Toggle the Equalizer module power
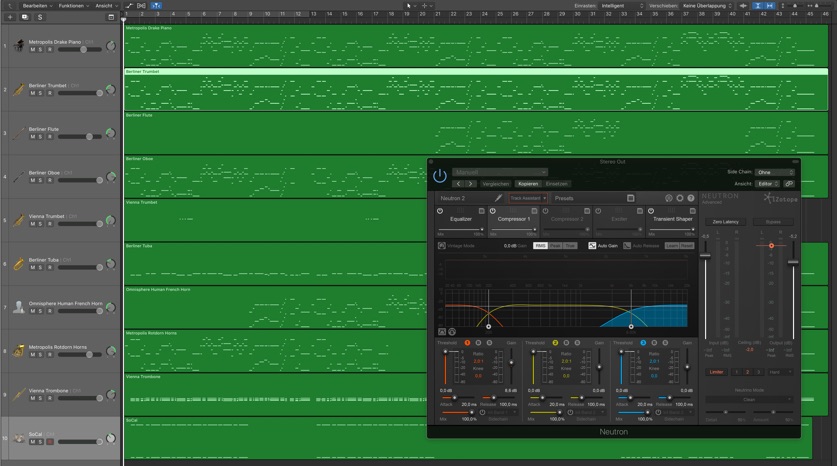The height and width of the screenshot is (466, 837). 440,211
